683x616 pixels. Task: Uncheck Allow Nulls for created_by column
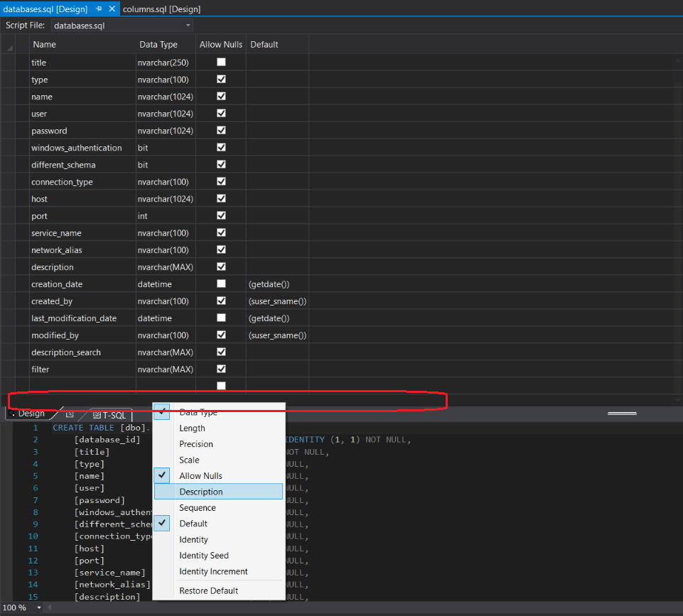click(221, 301)
